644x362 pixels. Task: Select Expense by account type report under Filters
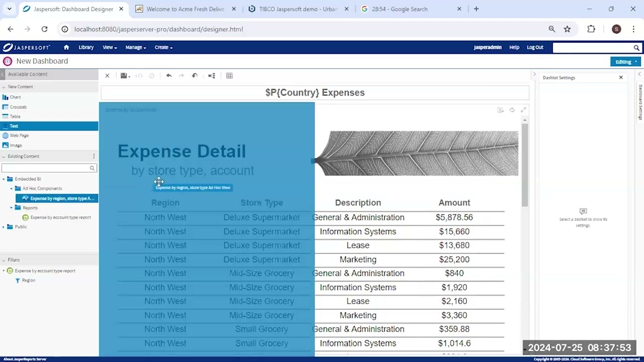pyautogui.click(x=45, y=270)
